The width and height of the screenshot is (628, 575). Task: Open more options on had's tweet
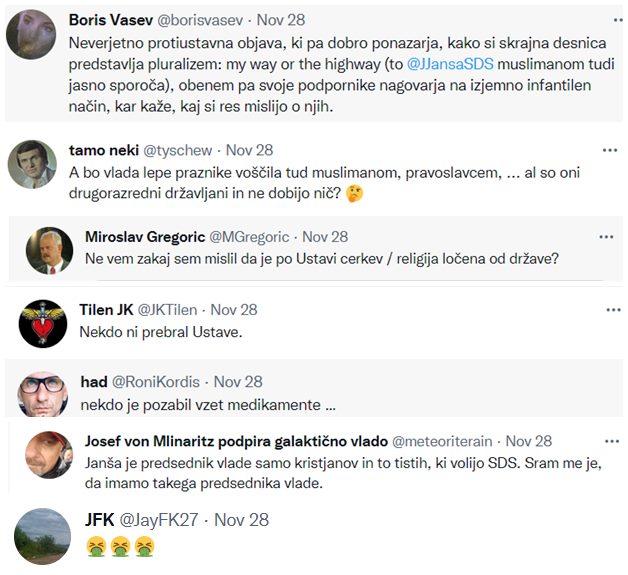point(613,381)
